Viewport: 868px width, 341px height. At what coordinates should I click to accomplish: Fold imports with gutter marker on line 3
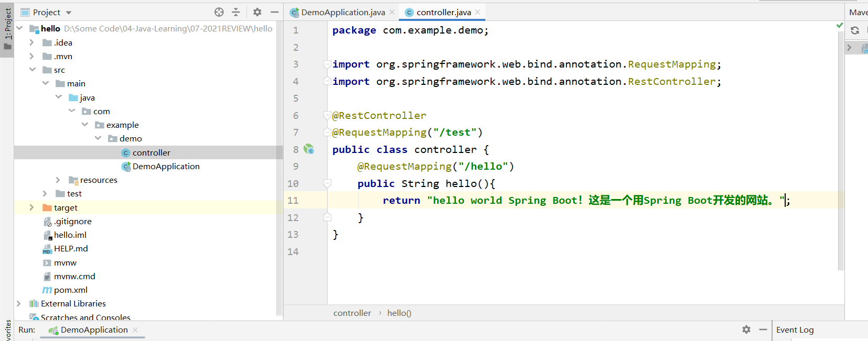[x=327, y=64]
